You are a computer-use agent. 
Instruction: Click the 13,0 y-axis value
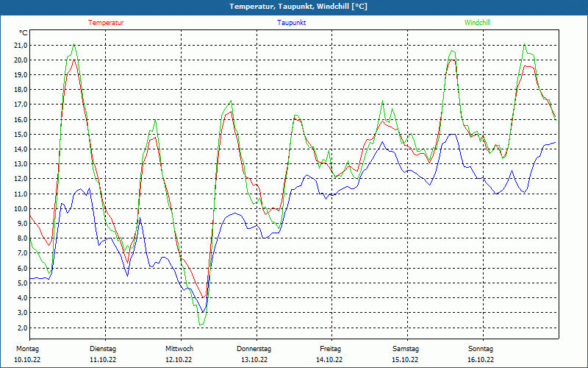pyautogui.click(x=21, y=164)
